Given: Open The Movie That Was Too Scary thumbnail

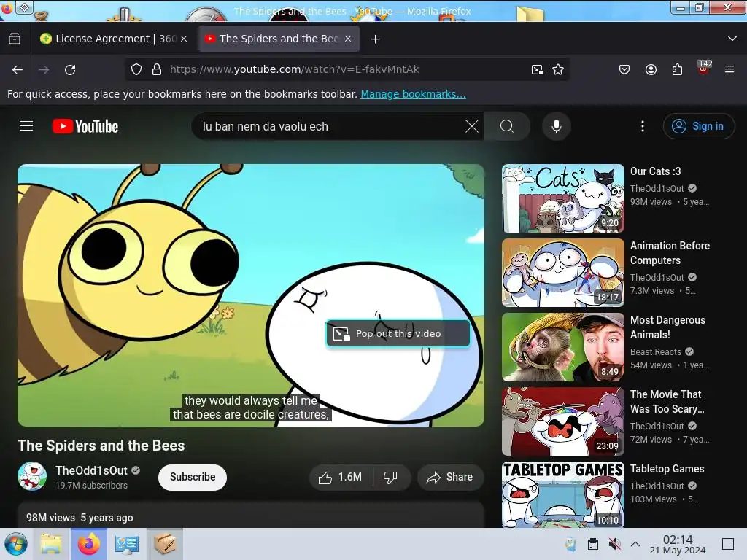Looking at the screenshot, I should pos(562,421).
